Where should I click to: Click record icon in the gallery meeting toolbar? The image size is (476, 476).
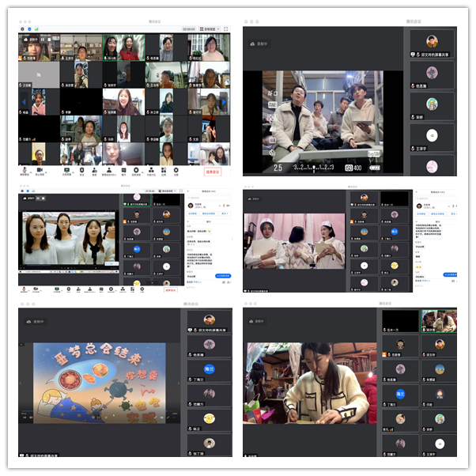(137, 171)
